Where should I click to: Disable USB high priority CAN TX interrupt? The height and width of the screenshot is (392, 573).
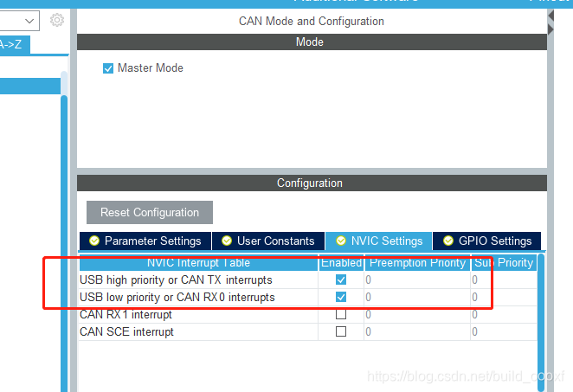tap(341, 280)
